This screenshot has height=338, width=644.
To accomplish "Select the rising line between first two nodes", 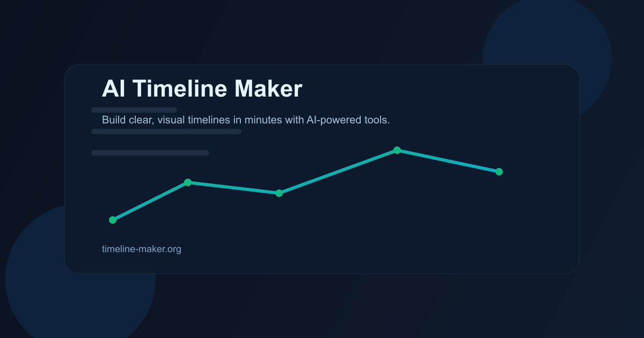I will pos(150,201).
